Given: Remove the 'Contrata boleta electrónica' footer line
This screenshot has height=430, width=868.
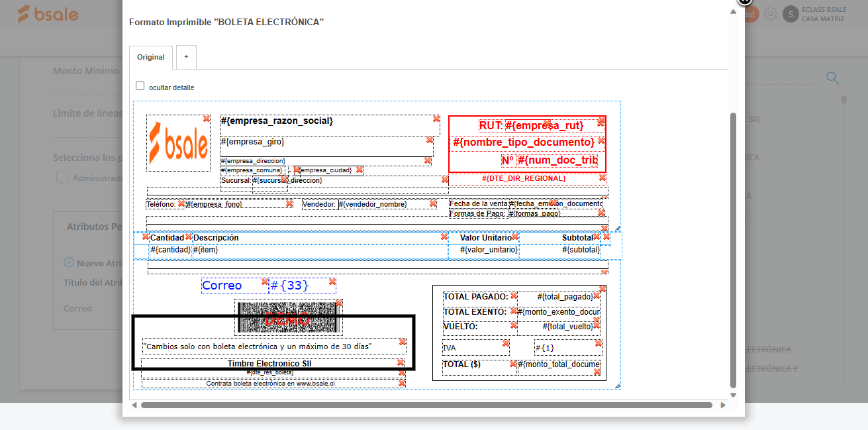Looking at the screenshot, I should click(402, 383).
